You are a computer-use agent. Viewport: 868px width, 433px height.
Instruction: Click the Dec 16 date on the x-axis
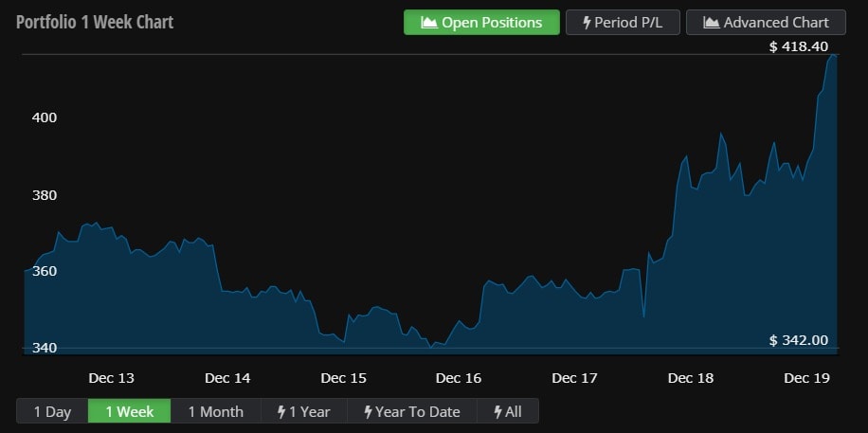coord(459,378)
